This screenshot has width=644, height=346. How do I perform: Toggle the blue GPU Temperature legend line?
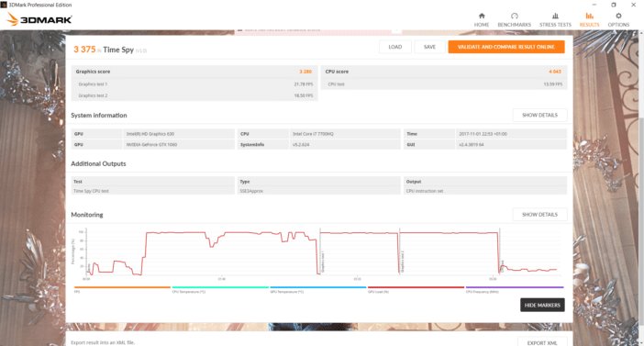[318, 287]
